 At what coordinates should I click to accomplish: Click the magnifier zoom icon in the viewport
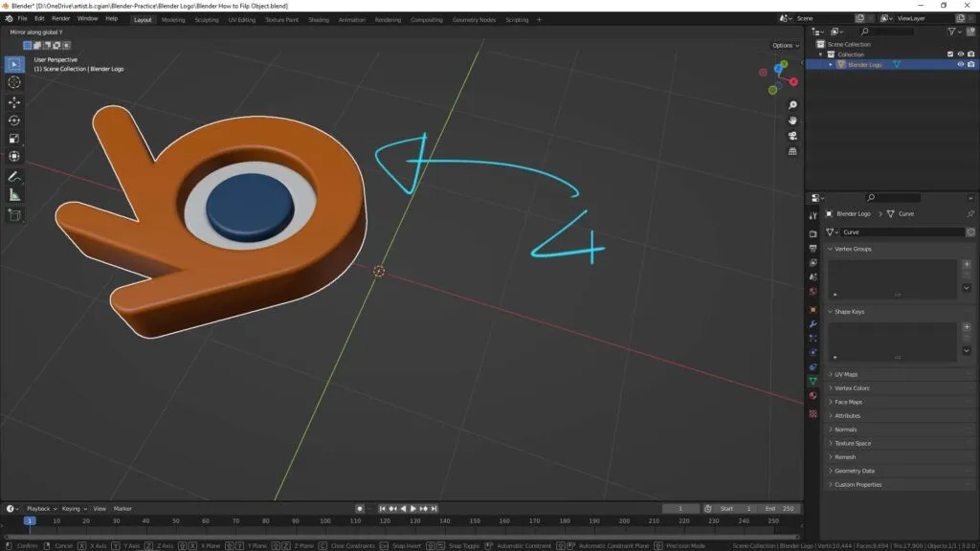click(791, 104)
